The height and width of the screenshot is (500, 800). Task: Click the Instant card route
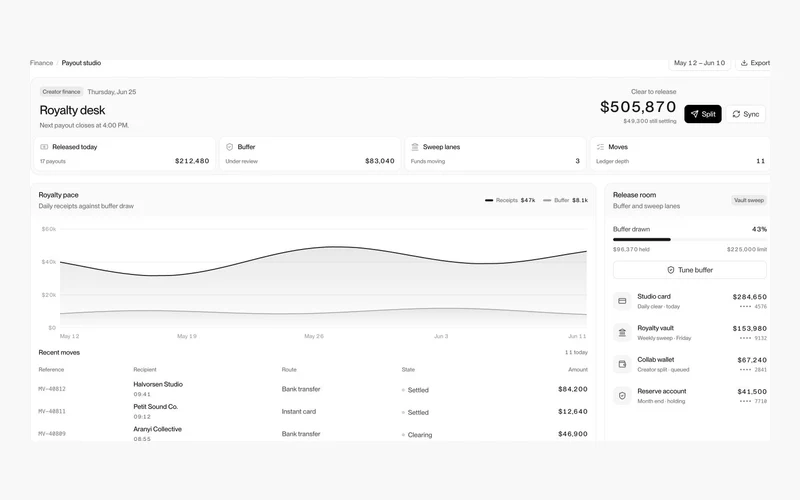tap(298, 412)
